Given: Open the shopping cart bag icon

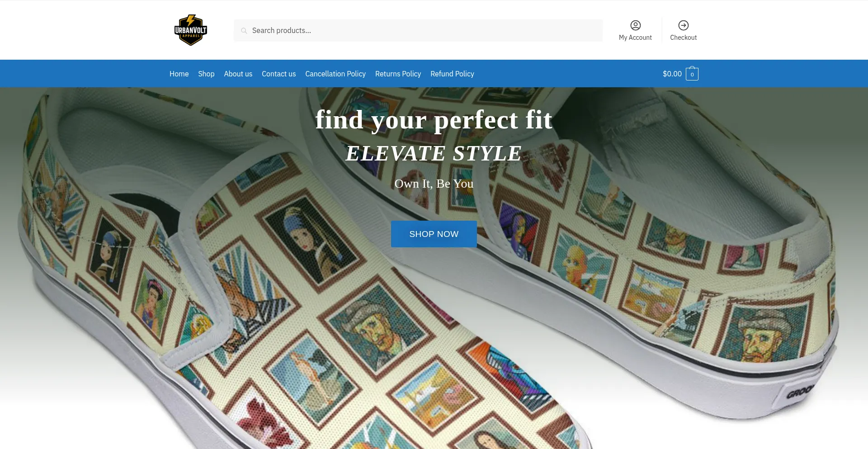Looking at the screenshot, I should [x=692, y=74].
